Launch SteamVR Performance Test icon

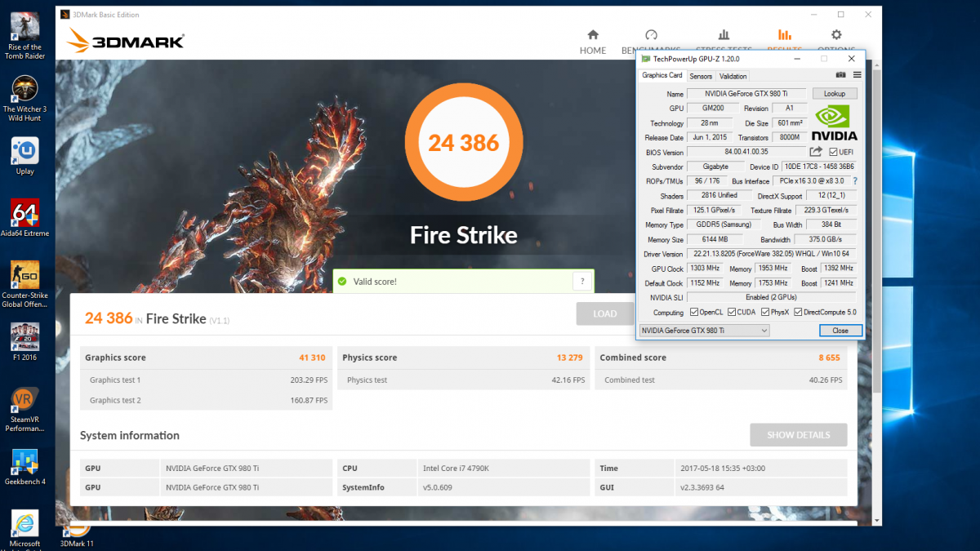(24, 408)
